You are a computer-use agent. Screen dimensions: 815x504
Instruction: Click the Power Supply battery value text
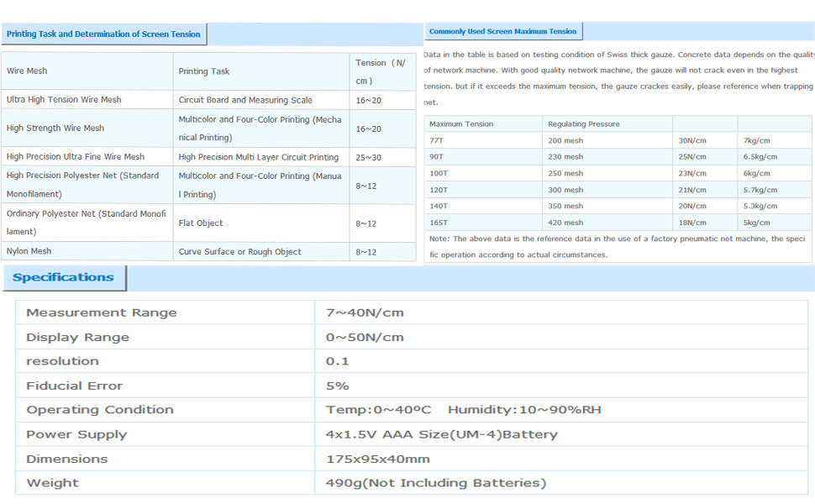point(441,435)
